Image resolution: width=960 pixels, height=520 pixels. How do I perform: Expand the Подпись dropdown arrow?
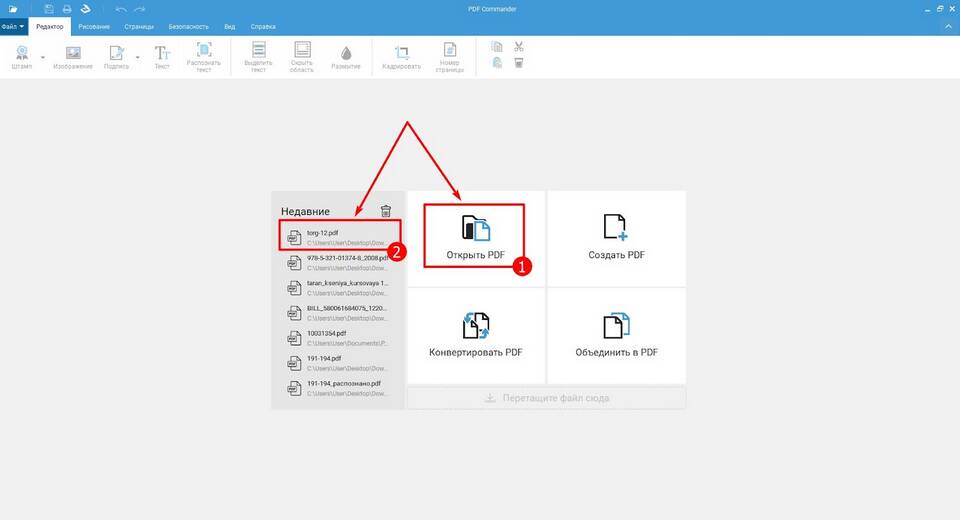pos(138,58)
